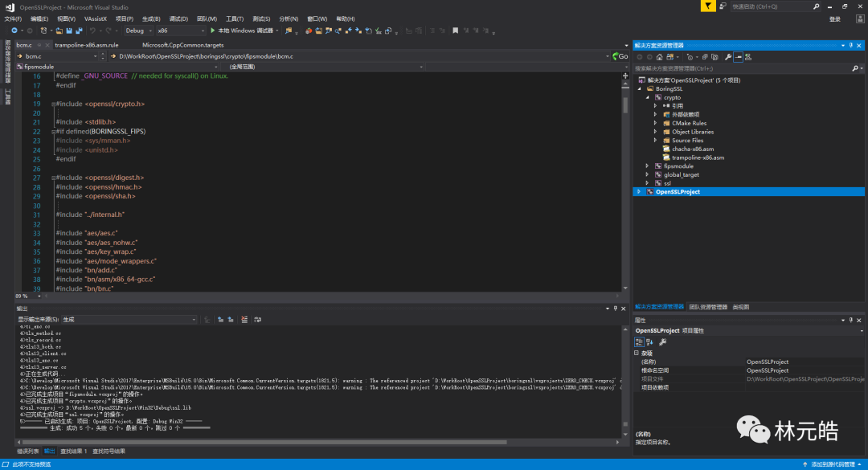Toggle auto-hide pin on Solution Explorer
868x470 pixels.
coord(852,46)
